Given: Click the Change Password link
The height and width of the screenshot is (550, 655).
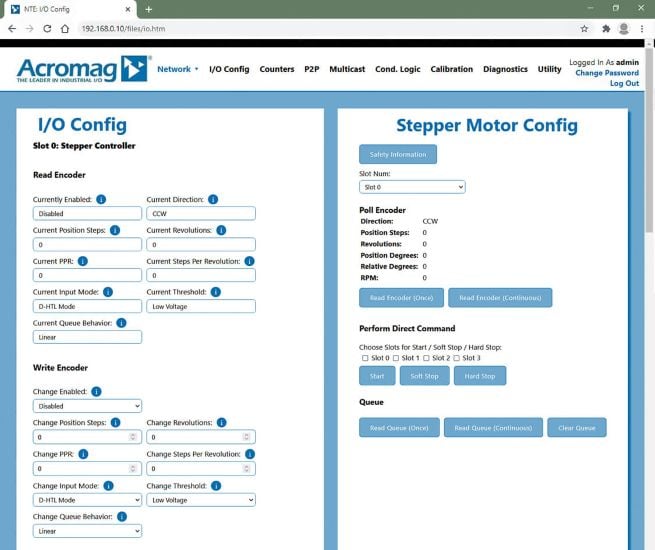Looking at the screenshot, I should coord(606,73).
